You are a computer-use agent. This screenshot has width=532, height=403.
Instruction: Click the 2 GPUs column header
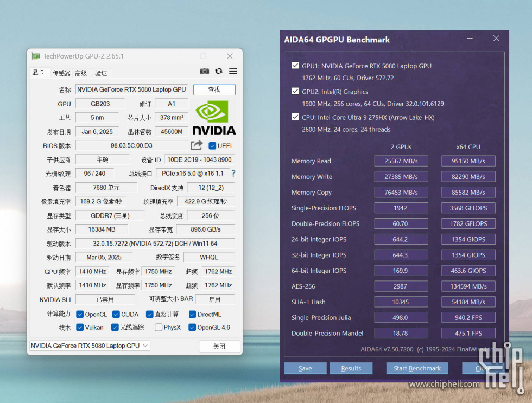click(401, 147)
